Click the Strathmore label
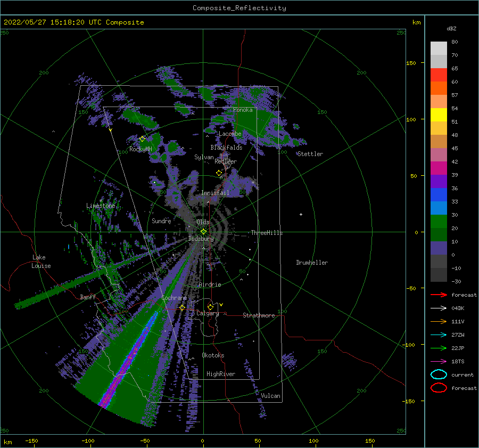 point(259,315)
